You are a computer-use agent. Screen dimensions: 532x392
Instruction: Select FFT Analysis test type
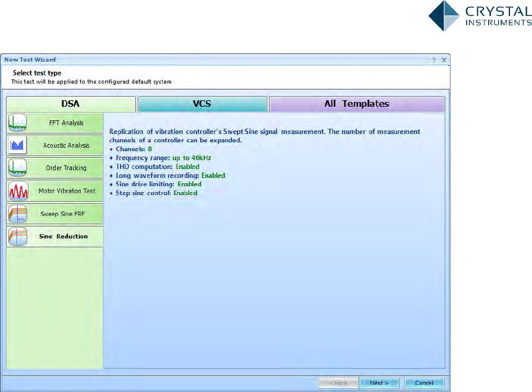coord(55,123)
